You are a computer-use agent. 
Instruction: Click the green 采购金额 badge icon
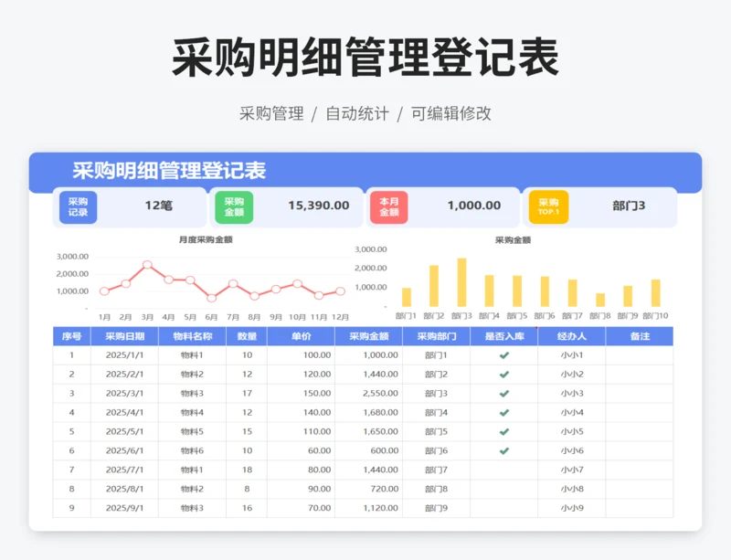tap(234, 207)
